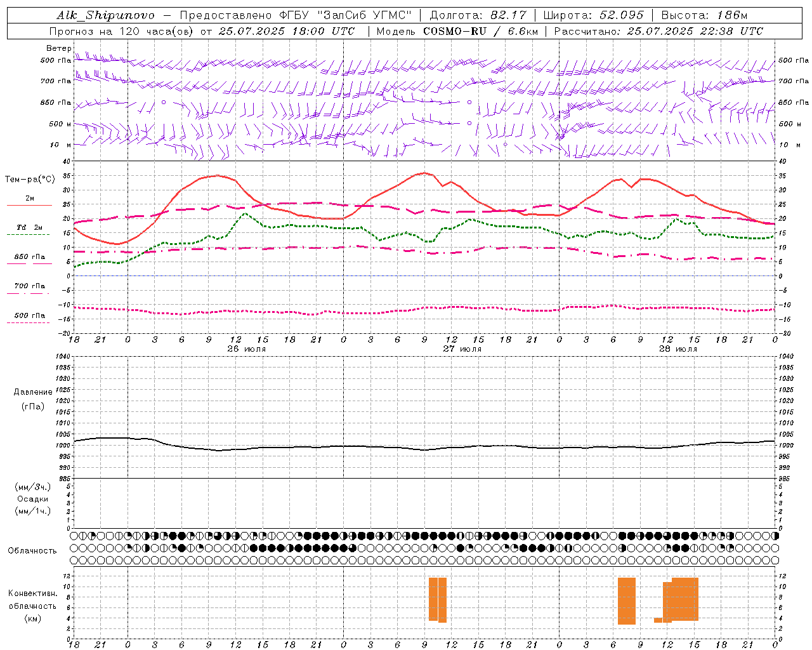This screenshot has width=812, height=650.
Task: Click the 28 июля date label
Action: [x=678, y=349]
